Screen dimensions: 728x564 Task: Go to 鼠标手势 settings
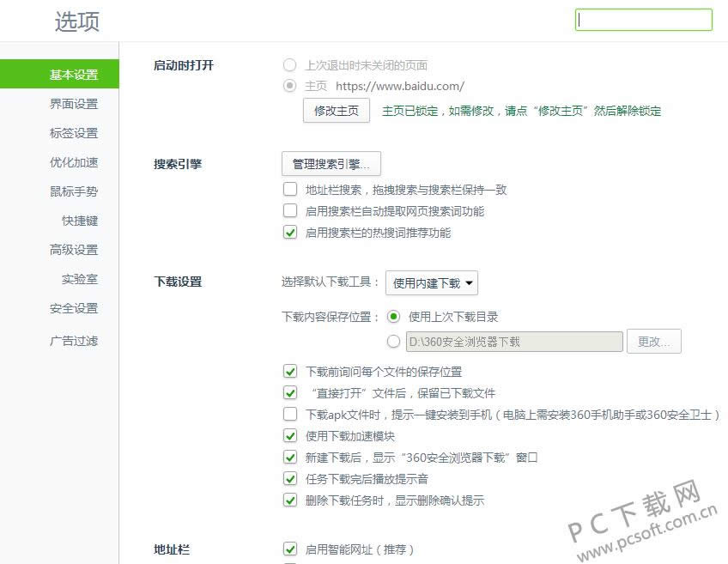pyautogui.click(x=74, y=191)
